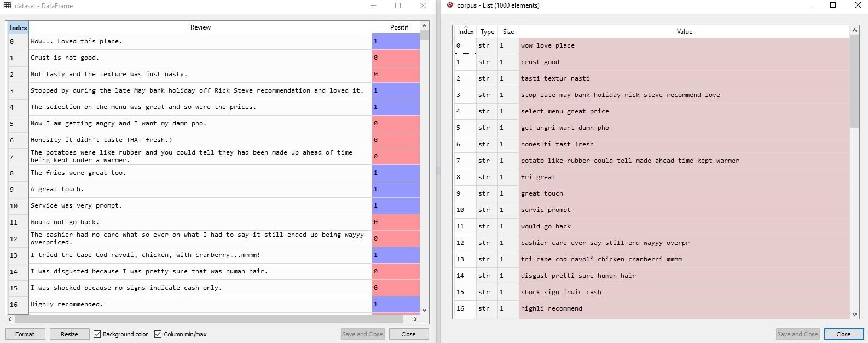Click right arrow of dataset horizontal scrollbar
The image size is (868, 343).
point(415,319)
